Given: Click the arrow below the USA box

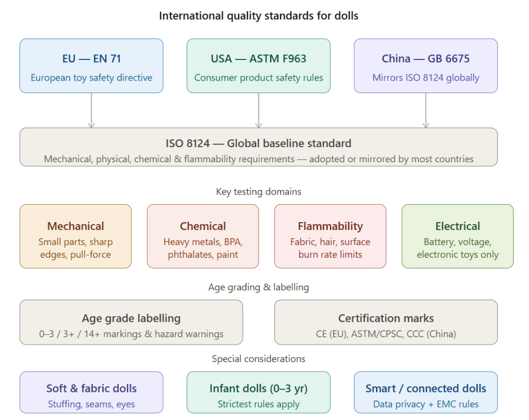Looking at the screenshot, I should tap(258, 111).
